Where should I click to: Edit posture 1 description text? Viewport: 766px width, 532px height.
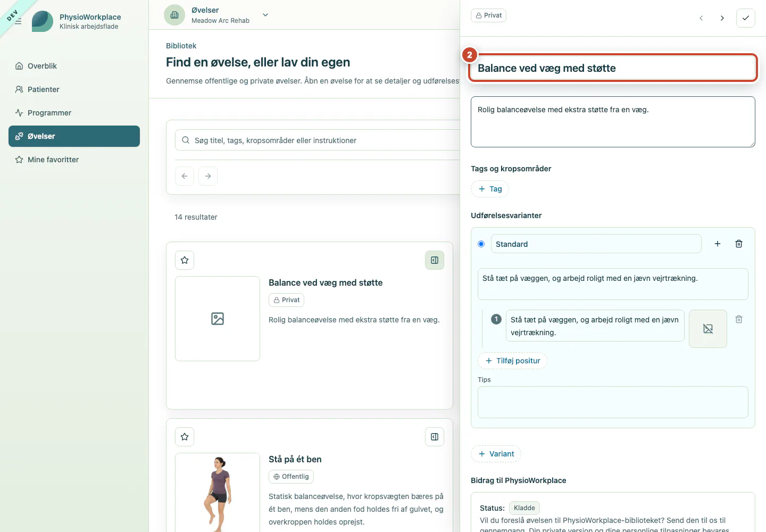595,326
